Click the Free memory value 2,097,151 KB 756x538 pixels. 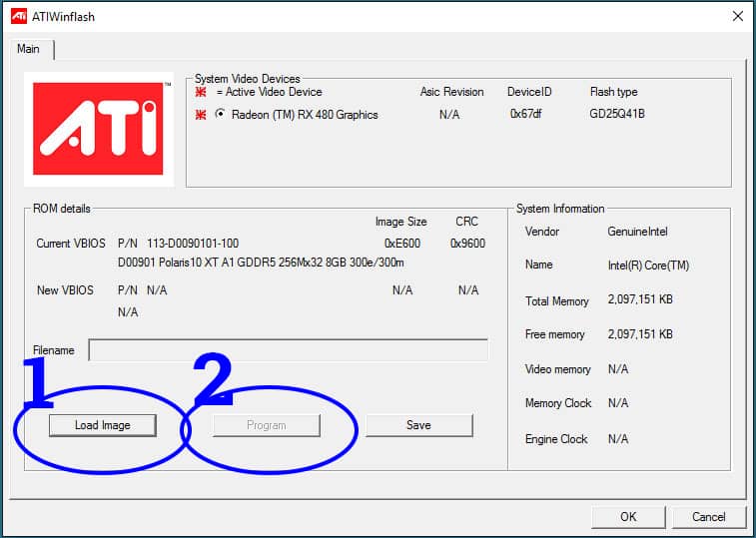click(640, 334)
